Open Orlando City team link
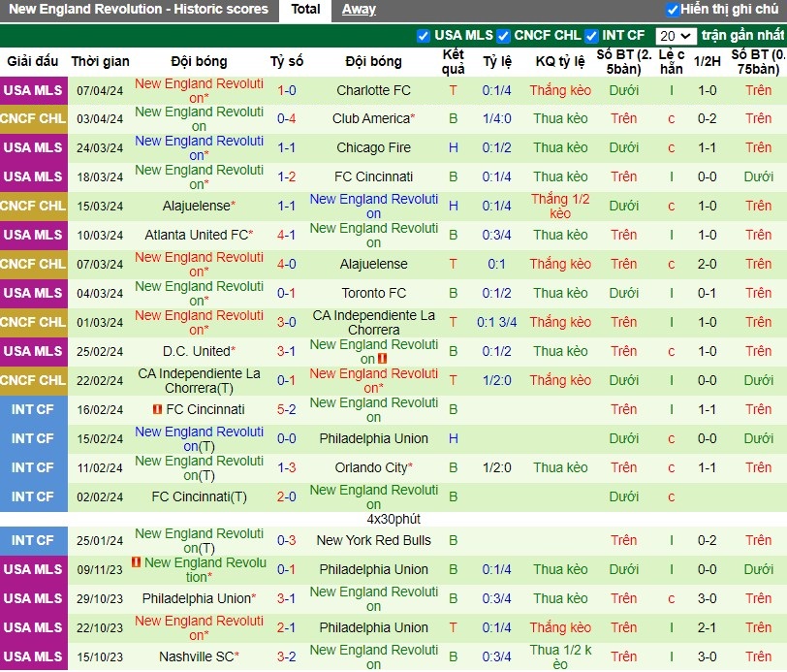Viewport: 787px width, 672px height. (371, 468)
